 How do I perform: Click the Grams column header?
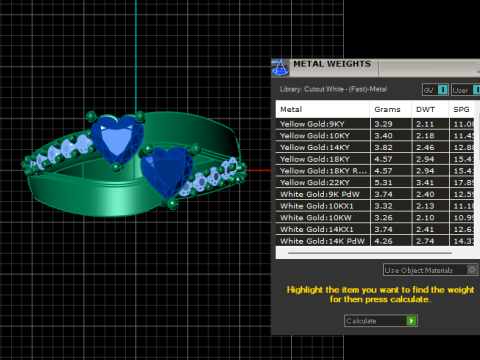tap(391, 109)
